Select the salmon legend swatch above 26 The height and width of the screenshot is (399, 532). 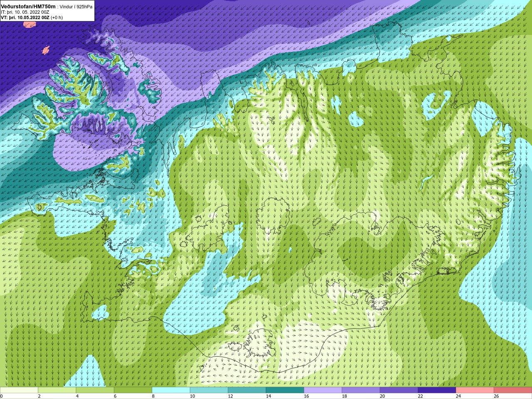tap(513, 390)
